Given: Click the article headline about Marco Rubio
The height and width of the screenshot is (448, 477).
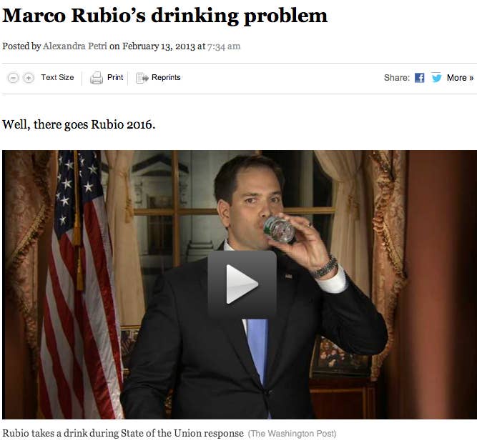Looking at the screenshot, I should [165, 16].
